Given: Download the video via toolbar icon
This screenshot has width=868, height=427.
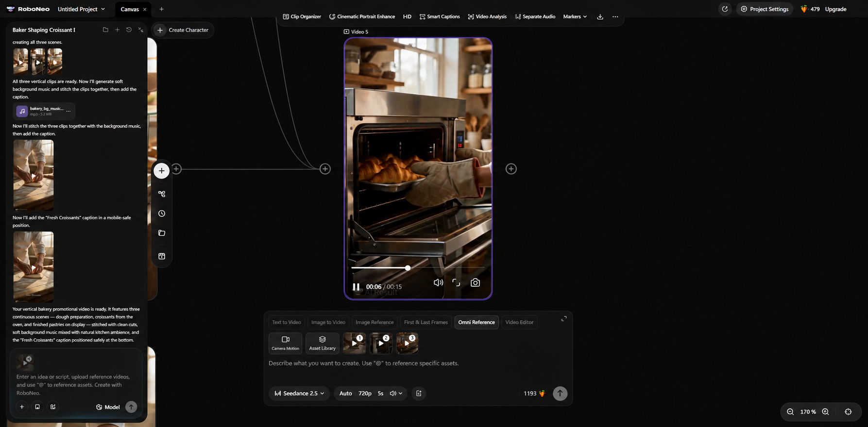Looking at the screenshot, I should [x=600, y=16].
